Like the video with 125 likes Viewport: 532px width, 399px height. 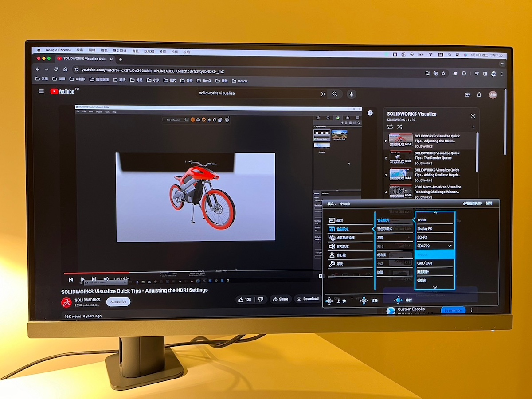click(244, 300)
